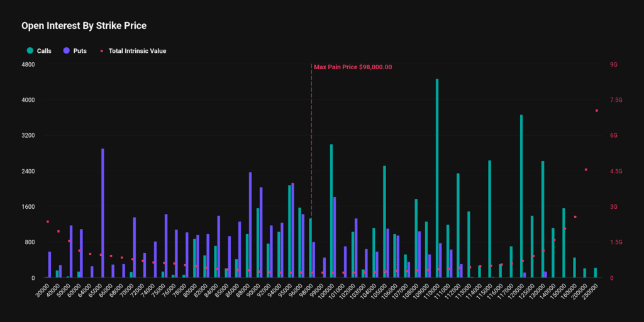Viewport: 644px width, 322px height.
Task: Click the Open Interest By Strike Price title
Action: (84, 26)
